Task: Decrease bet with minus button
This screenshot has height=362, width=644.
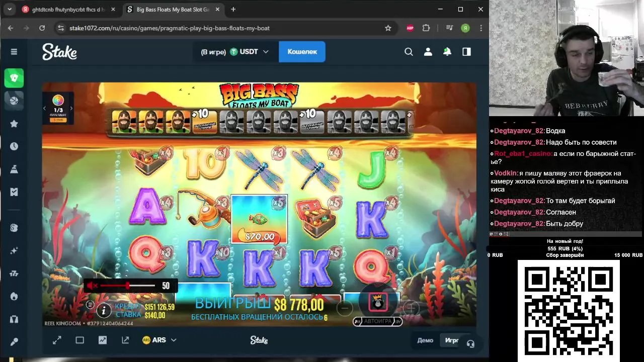Action: click(x=345, y=308)
